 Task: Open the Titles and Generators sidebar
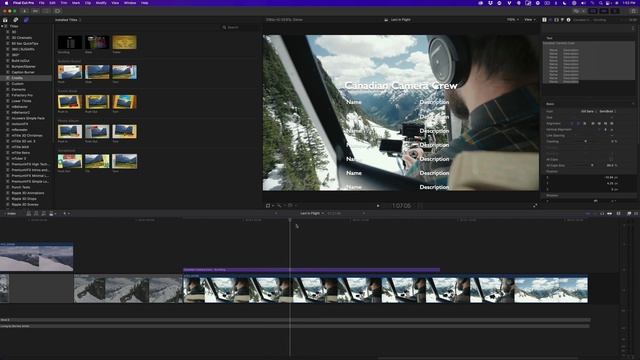point(26,20)
